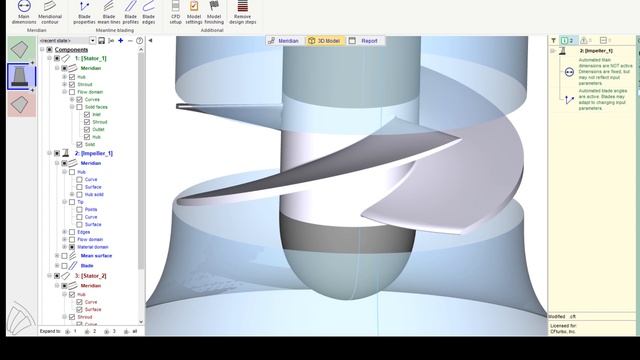Image resolution: width=640 pixels, height=360 pixels.
Task: Expand Impeller Material domain node
Action: coord(64,247)
